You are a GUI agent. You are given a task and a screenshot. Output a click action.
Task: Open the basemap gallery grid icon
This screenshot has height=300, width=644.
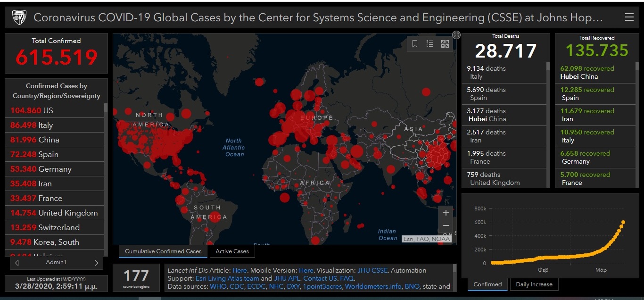pyautogui.click(x=445, y=44)
